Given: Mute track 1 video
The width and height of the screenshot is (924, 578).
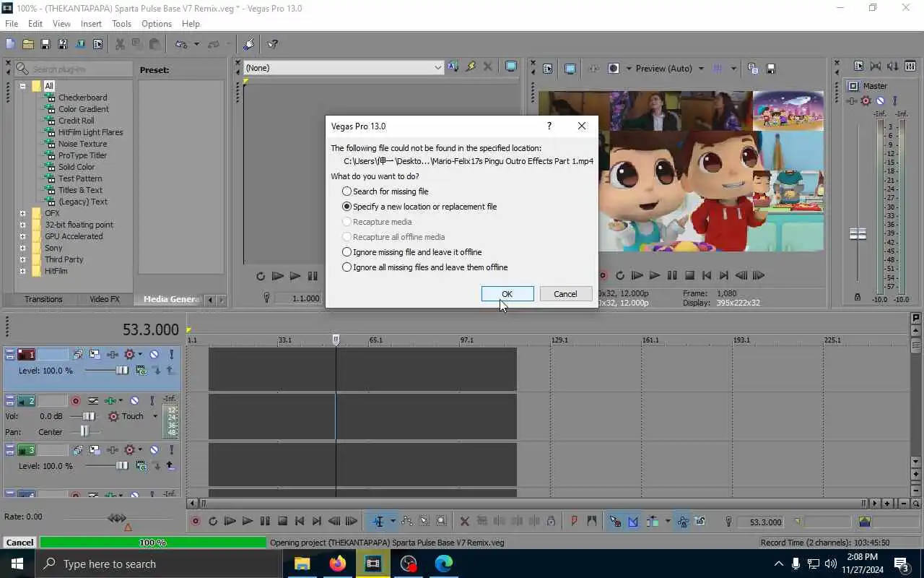Looking at the screenshot, I should click(x=154, y=354).
